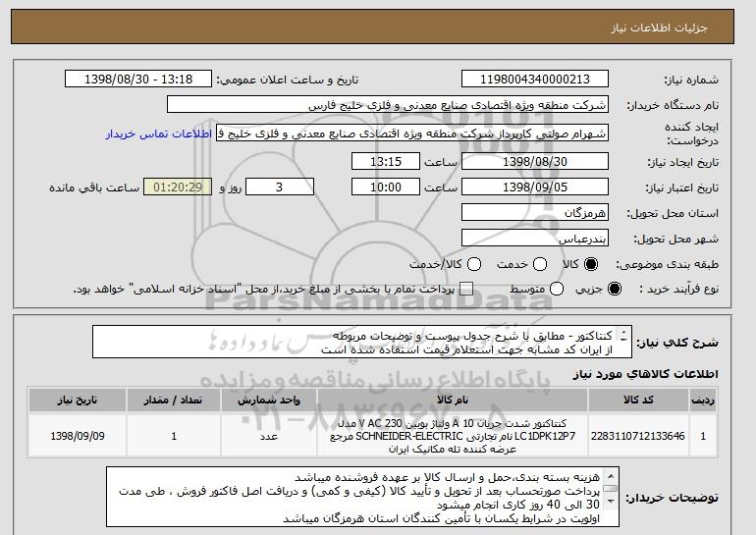Click the واحد شمارش column header
The width and height of the screenshot is (756, 535).
269,401
